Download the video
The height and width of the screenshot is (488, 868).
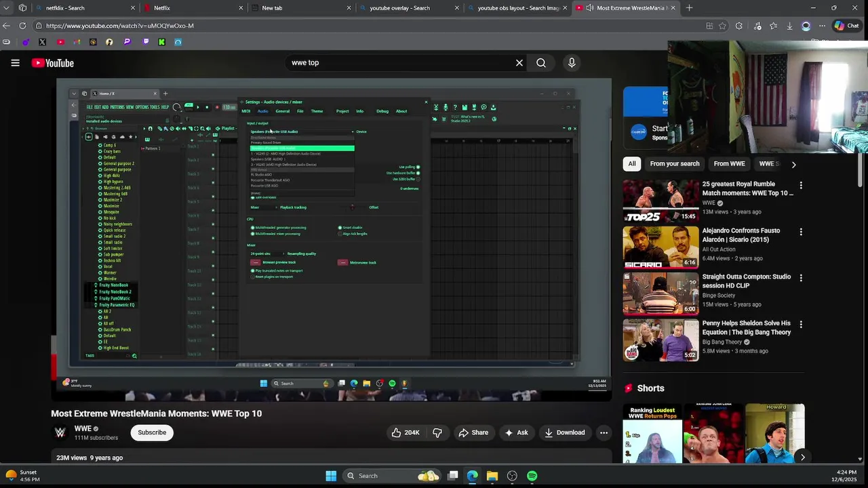coord(565,432)
